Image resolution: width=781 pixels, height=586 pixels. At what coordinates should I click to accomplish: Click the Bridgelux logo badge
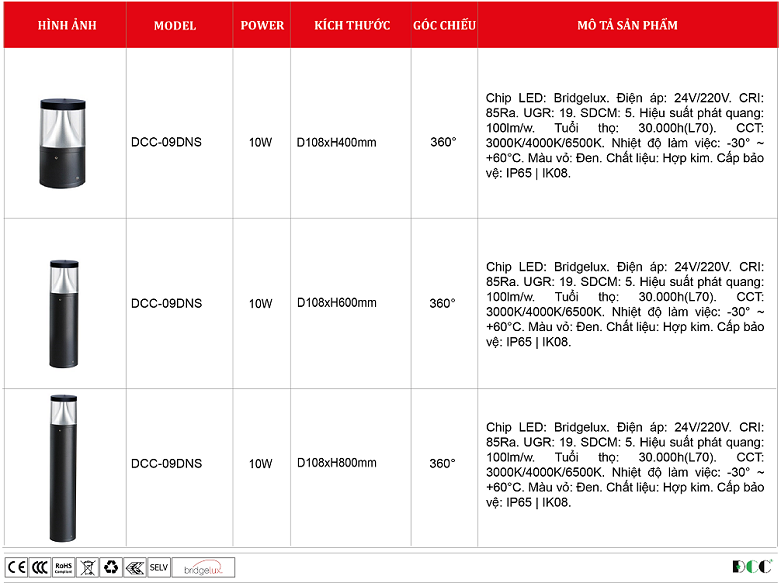pyautogui.click(x=204, y=567)
